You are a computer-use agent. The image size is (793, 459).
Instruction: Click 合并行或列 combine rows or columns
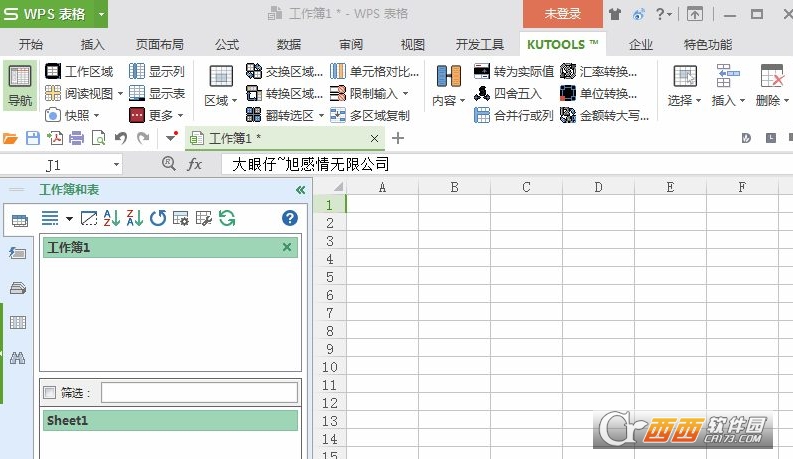(513, 115)
